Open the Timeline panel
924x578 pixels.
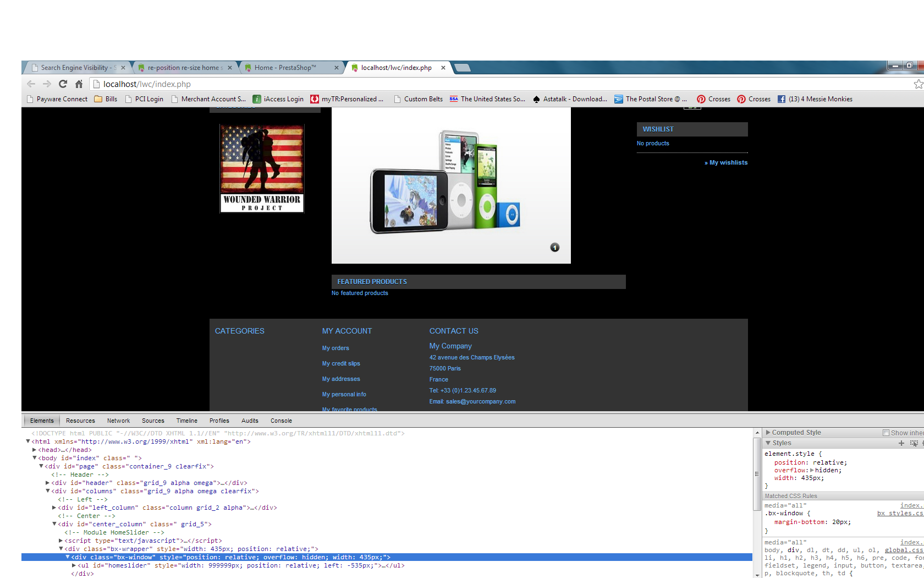point(187,421)
